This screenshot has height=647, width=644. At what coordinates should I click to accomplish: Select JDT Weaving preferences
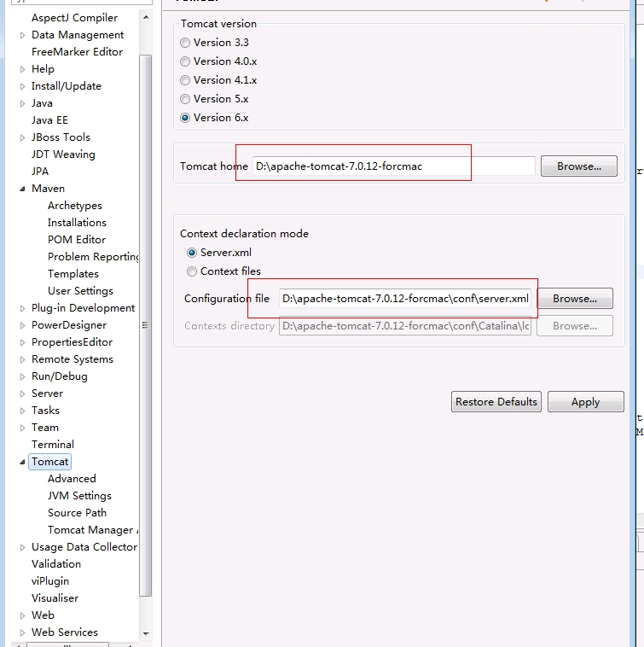click(63, 154)
